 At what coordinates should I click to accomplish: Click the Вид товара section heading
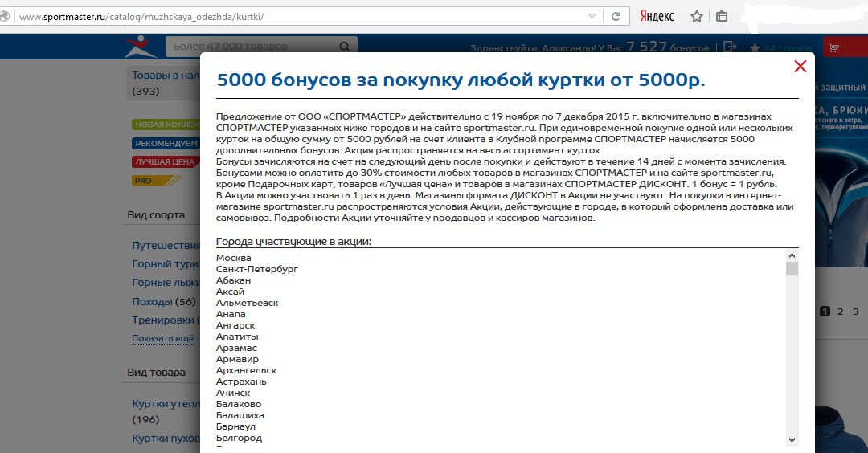(156, 373)
